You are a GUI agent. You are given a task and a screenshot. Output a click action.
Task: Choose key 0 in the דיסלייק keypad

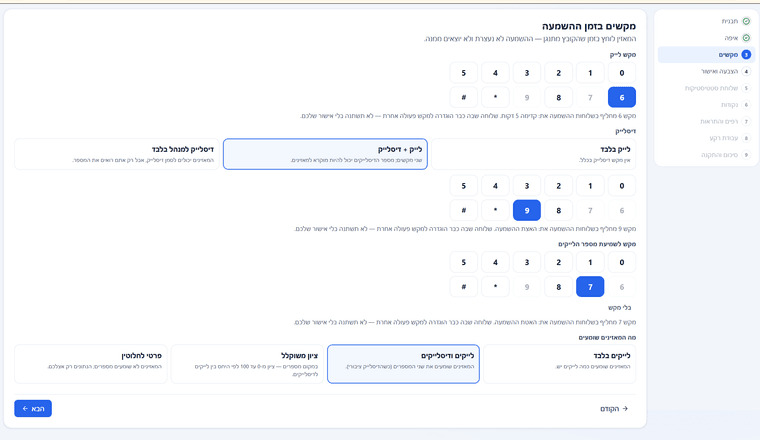[622, 186]
